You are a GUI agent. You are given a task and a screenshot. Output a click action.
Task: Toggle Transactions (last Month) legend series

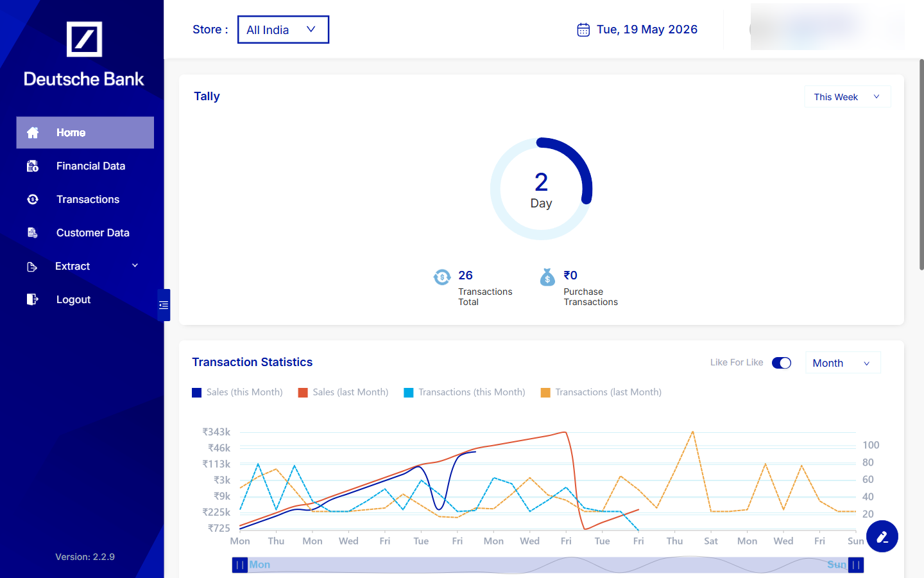click(x=601, y=392)
